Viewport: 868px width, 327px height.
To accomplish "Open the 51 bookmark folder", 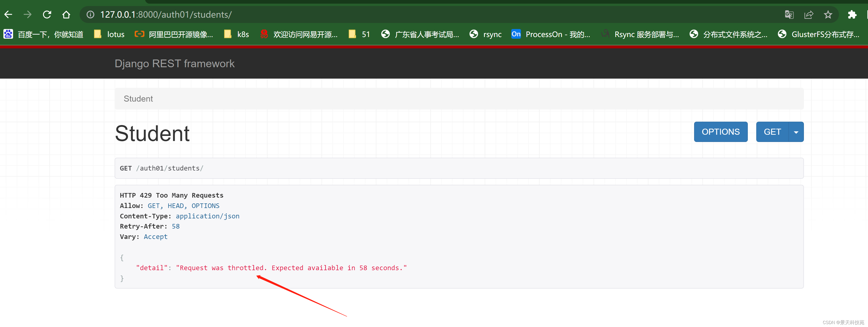I will click(x=359, y=34).
